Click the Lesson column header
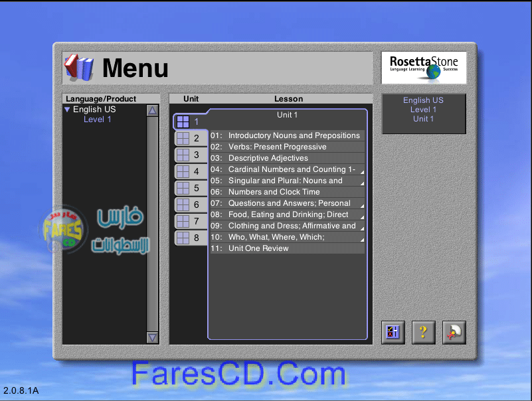 (288, 99)
